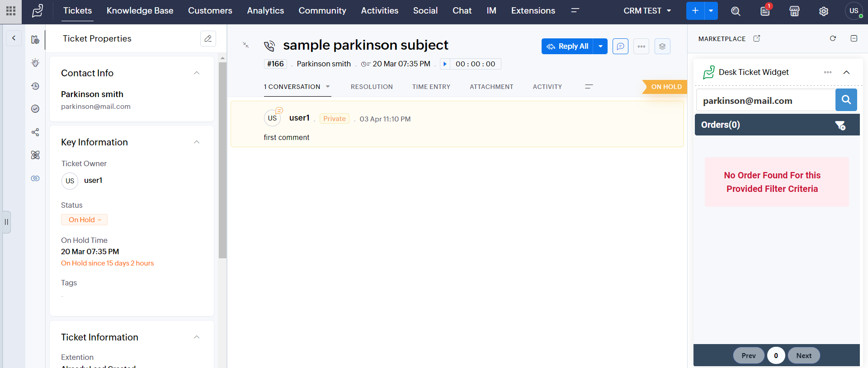
Task: Open the Reply All dropdown arrow
Action: (x=600, y=47)
